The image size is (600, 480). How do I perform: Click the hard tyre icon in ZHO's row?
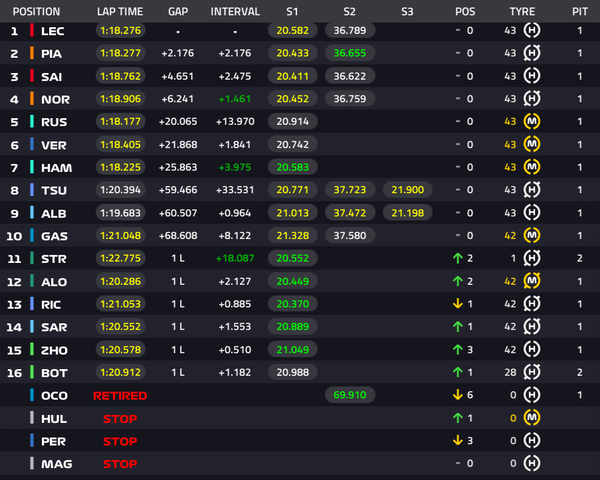(x=532, y=349)
